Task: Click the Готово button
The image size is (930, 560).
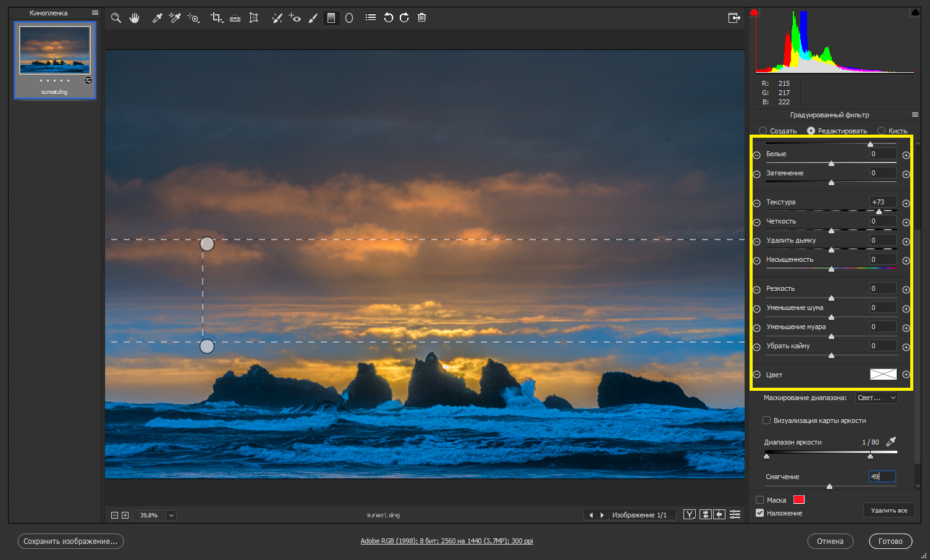Action: click(890, 541)
